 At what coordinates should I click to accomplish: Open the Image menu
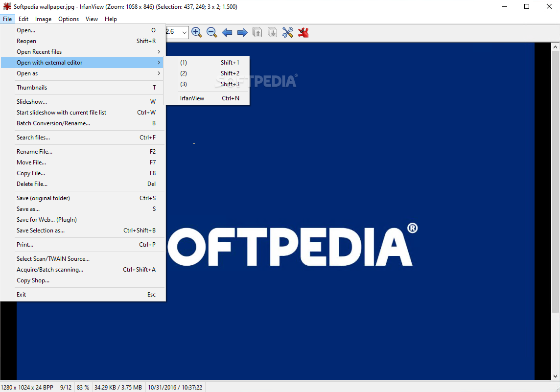[43, 19]
